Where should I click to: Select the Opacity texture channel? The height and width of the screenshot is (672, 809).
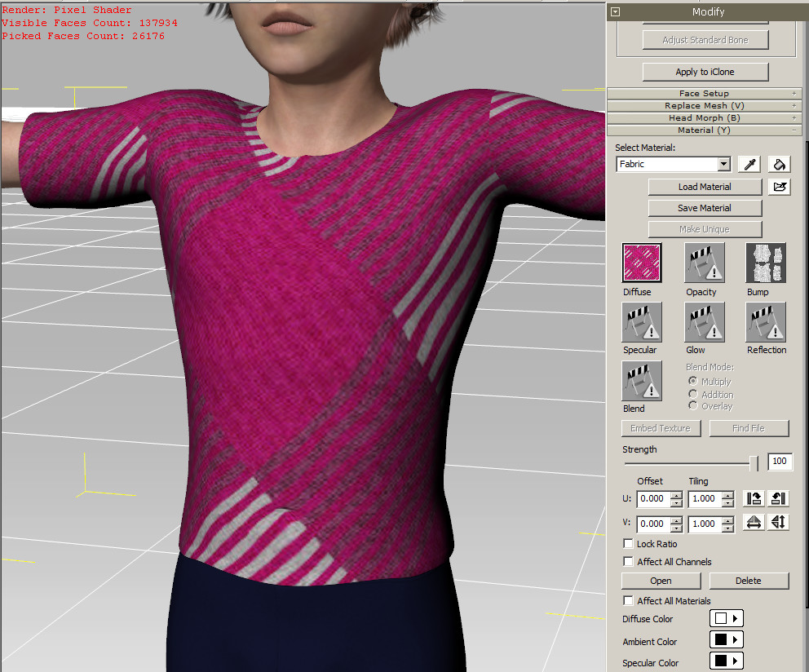coord(705,263)
